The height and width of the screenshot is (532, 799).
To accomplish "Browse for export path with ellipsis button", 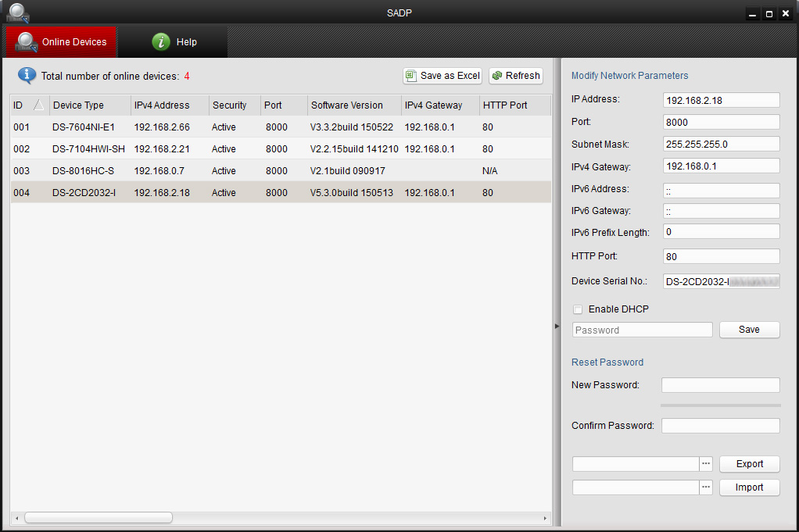I will pyautogui.click(x=706, y=464).
